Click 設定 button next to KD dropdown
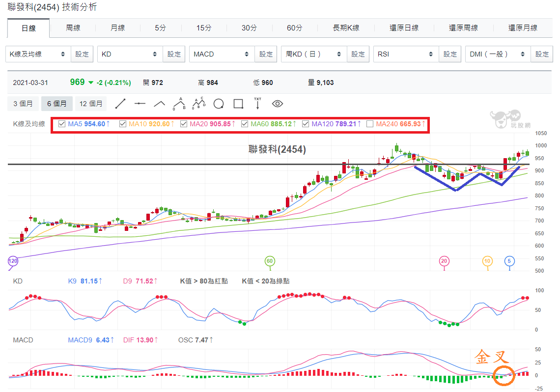The image size is (560, 392). [174, 54]
